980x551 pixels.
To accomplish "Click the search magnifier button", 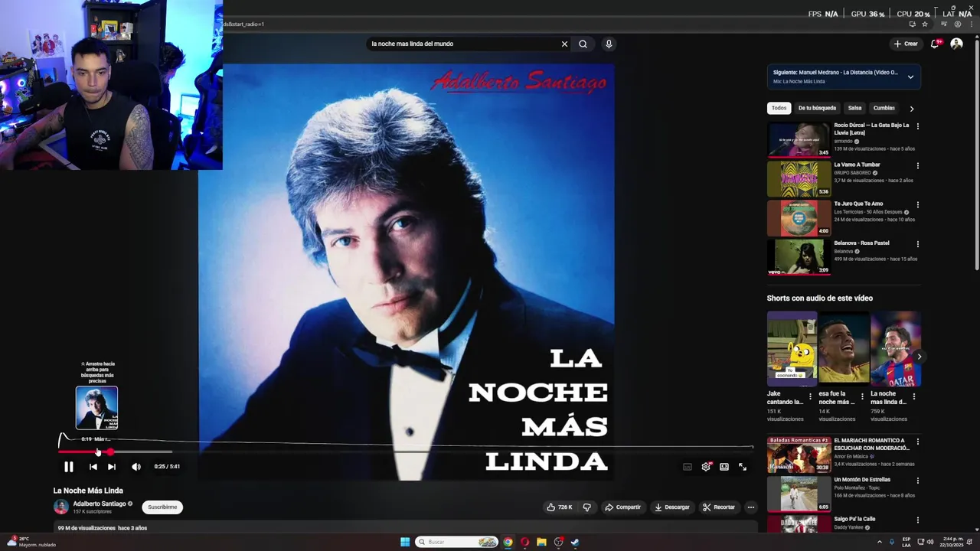I will point(583,44).
